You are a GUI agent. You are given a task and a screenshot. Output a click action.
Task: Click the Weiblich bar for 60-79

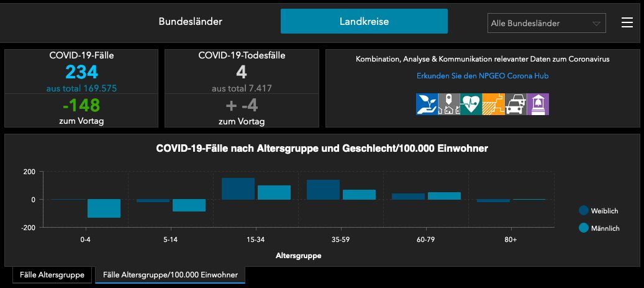pos(408,197)
